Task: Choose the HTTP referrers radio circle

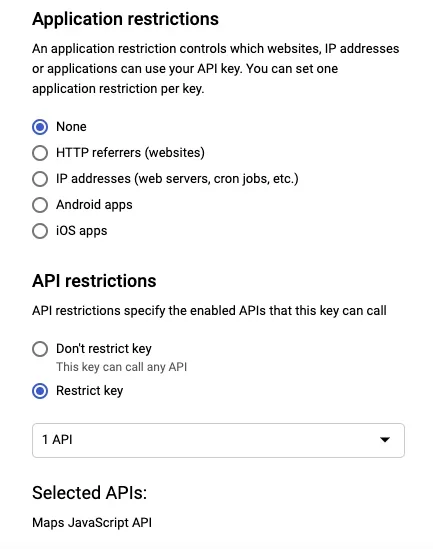Action: point(40,153)
